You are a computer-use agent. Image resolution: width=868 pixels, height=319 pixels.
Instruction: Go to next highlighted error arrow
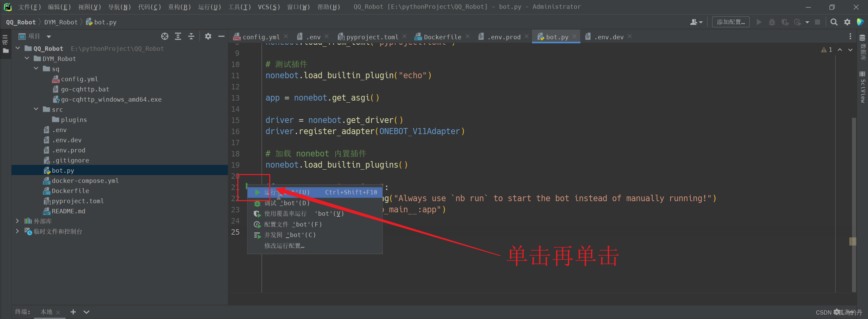pos(850,50)
